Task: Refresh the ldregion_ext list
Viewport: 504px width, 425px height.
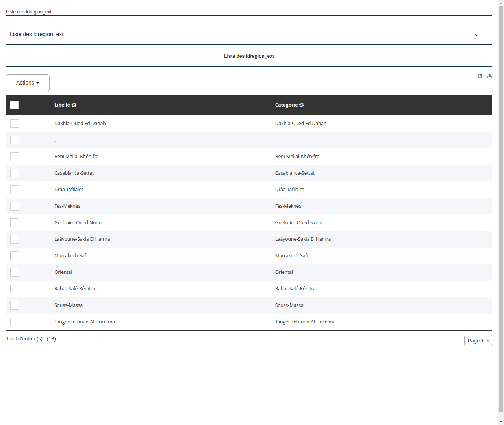Action: tap(480, 76)
